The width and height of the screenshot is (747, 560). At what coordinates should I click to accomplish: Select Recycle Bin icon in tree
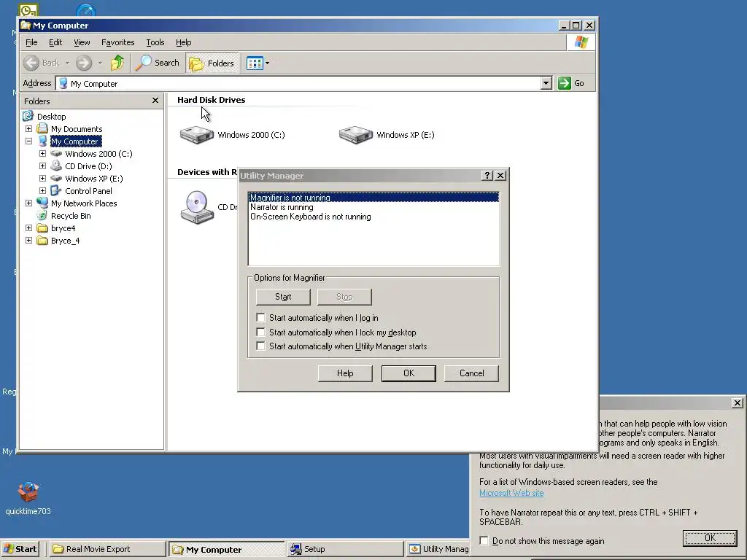pyautogui.click(x=42, y=215)
